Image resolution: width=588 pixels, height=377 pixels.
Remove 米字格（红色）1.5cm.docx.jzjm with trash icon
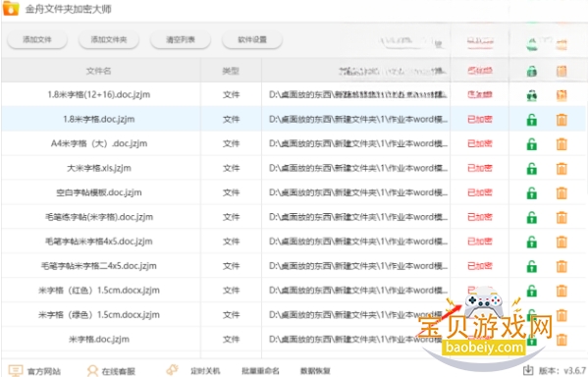(x=561, y=291)
